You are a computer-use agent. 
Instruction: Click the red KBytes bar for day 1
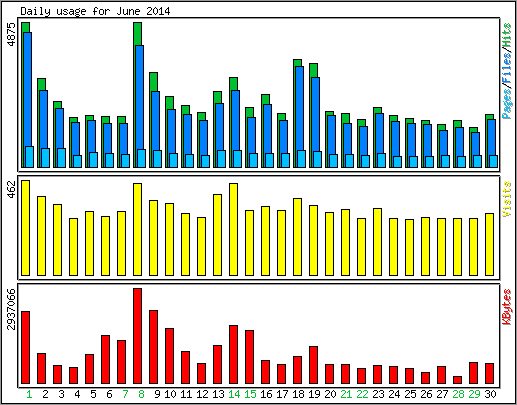pyautogui.click(x=25, y=347)
